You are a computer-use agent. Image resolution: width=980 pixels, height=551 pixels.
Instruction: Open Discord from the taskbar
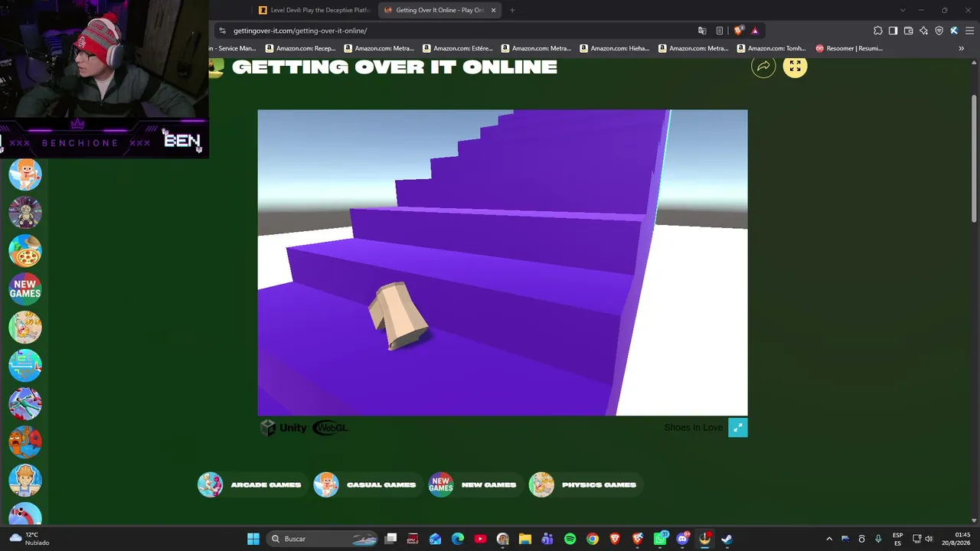(x=682, y=539)
